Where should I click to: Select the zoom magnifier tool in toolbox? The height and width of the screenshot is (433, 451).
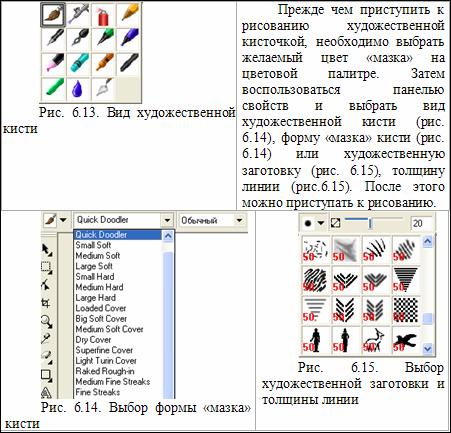pyautogui.click(x=46, y=321)
